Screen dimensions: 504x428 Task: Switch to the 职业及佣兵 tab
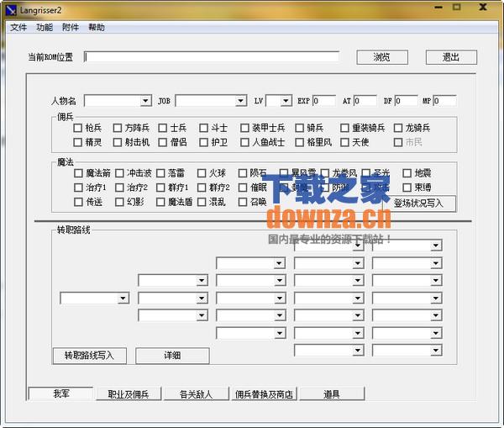[129, 394]
